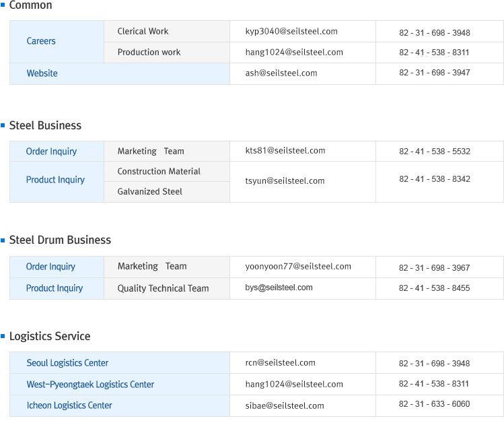
Task: Open the rcn@seilsteel.com email link
Action: (280, 363)
